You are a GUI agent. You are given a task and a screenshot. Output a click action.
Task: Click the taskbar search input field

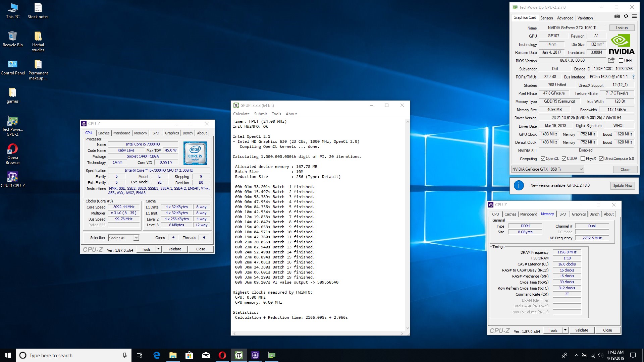74,355
